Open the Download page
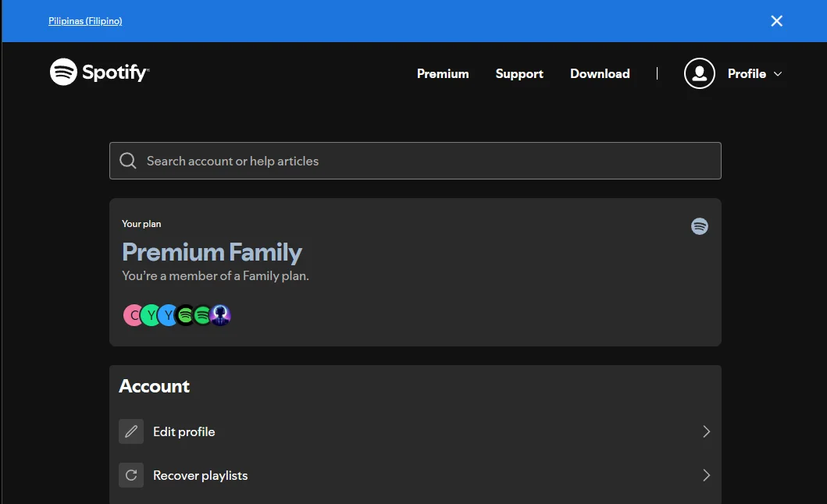Screen dimensions: 827x504 click(600, 74)
